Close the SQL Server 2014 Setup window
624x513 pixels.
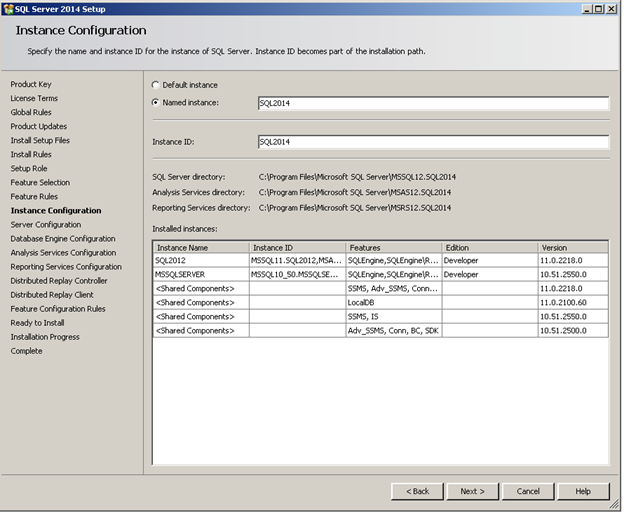point(611,9)
